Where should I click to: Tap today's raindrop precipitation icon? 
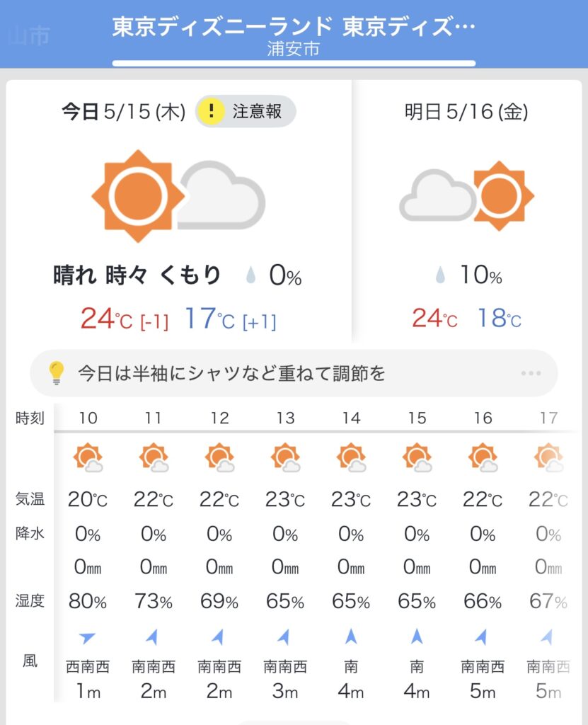point(251,275)
